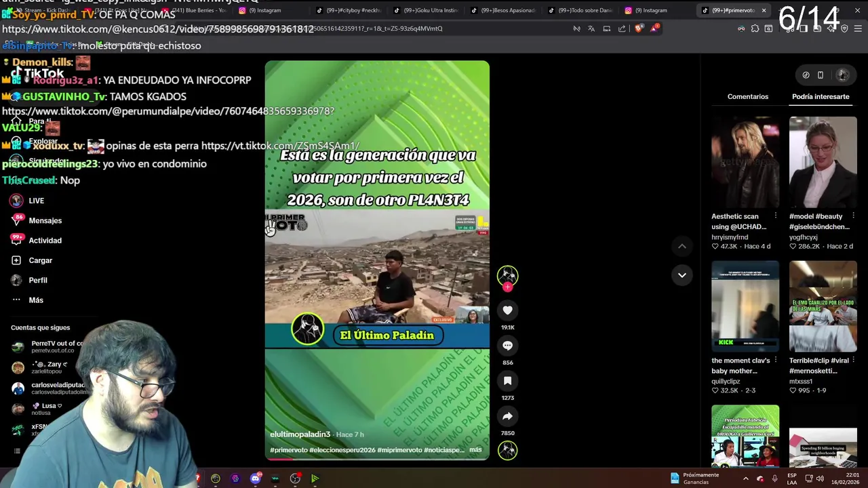Open the mtxsss1 author name

801,382
